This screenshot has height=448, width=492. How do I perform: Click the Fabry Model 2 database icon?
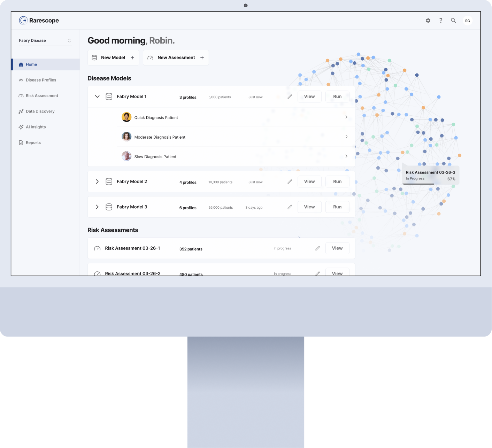tap(109, 181)
